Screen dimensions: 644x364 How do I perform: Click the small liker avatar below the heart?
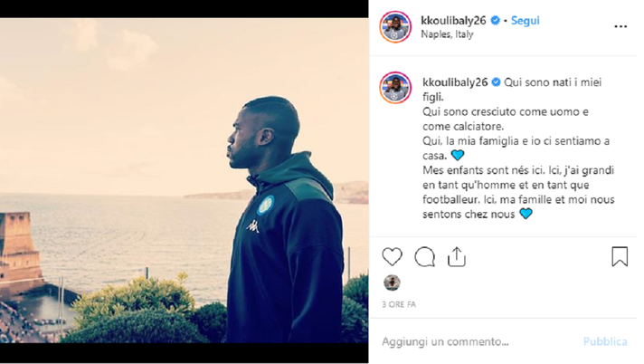click(392, 283)
